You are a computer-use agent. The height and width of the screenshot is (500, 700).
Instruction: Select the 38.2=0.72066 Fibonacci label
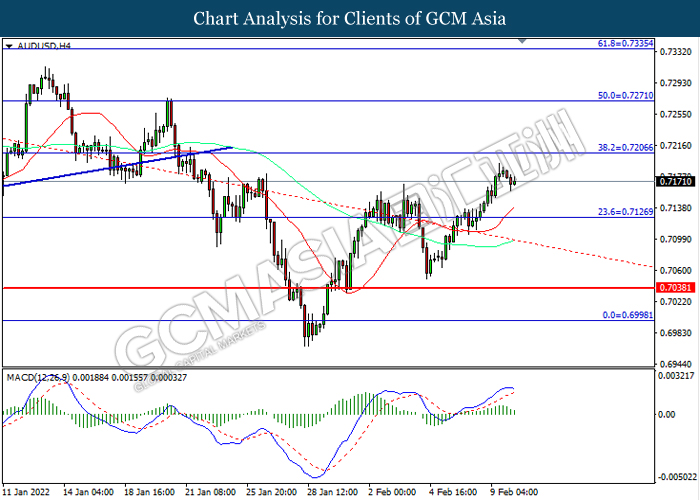[x=625, y=147]
